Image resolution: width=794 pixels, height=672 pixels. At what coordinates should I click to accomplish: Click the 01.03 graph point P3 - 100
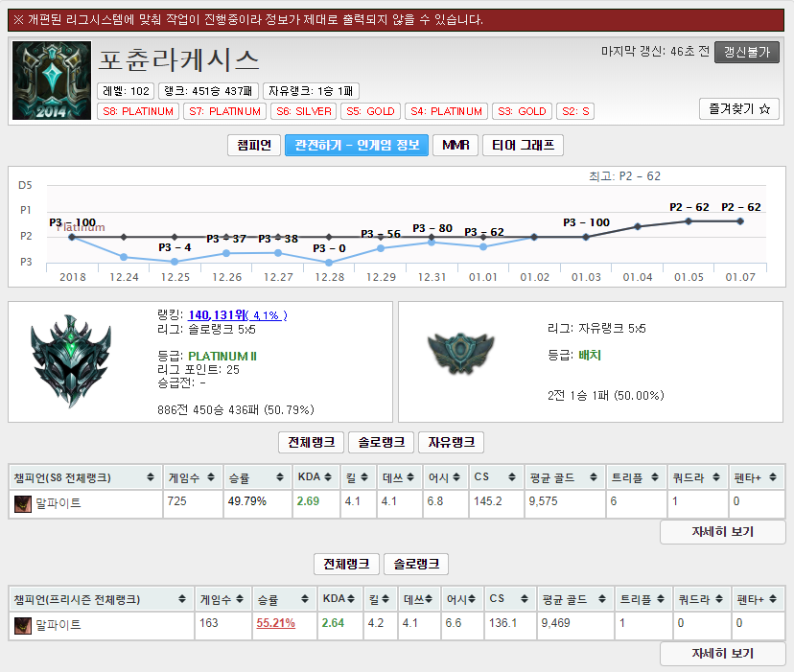[x=586, y=237]
